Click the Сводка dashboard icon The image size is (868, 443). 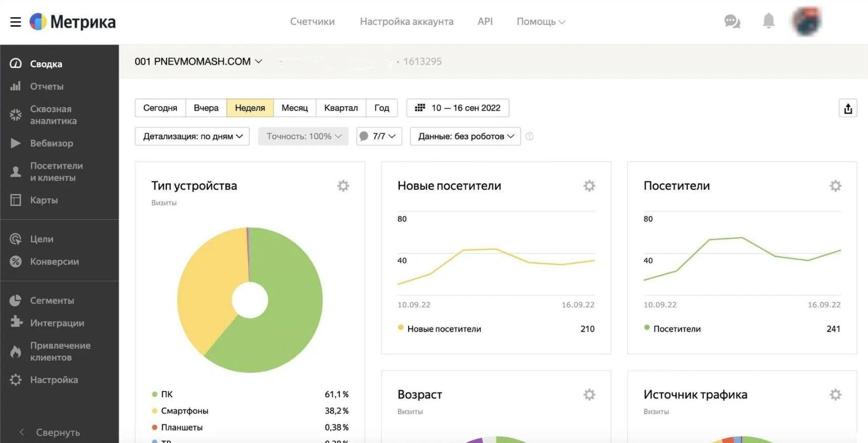16,64
